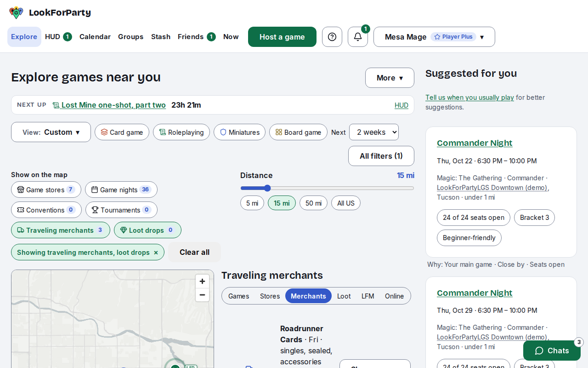
Task: Open the Groups nav item
Action: click(x=131, y=37)
